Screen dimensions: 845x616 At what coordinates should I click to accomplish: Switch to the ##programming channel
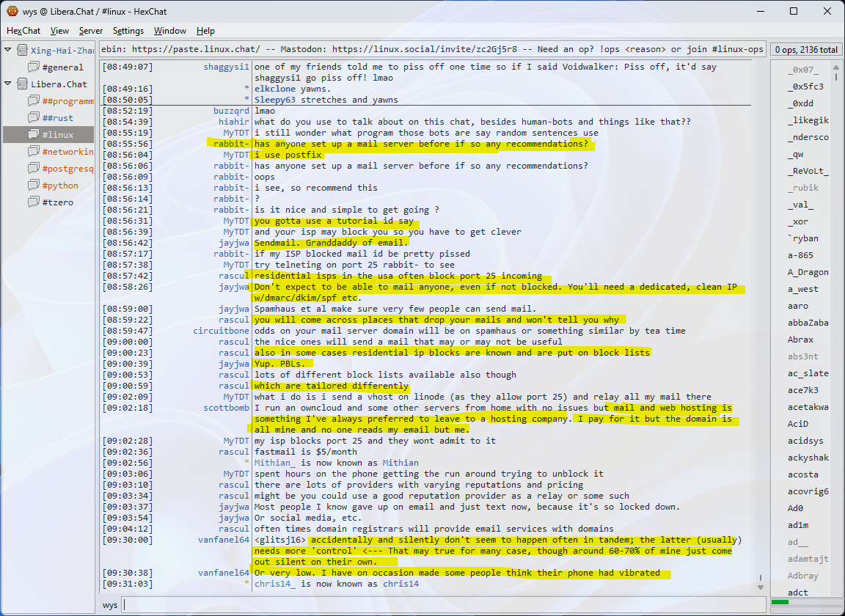click(67, 101)
